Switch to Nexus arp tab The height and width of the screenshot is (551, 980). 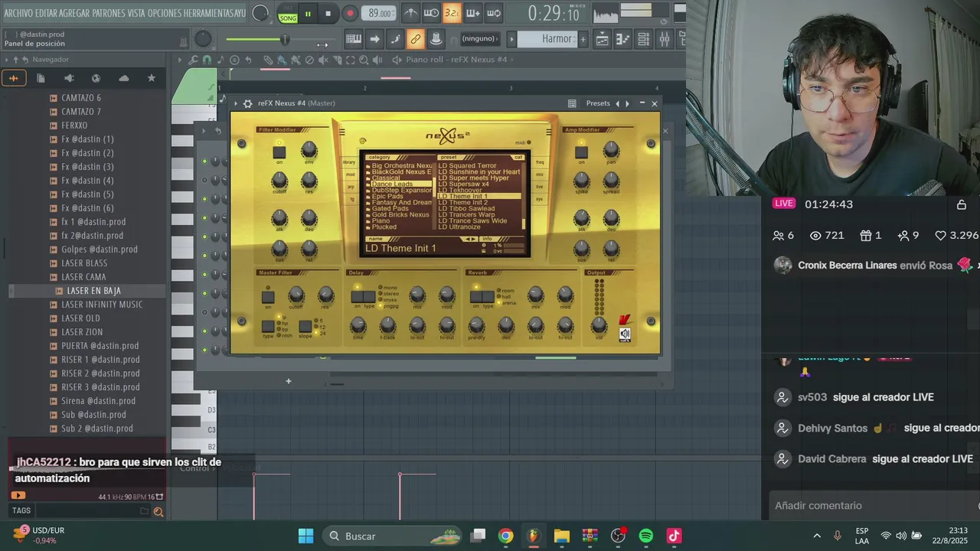click(x=351, y=187)
